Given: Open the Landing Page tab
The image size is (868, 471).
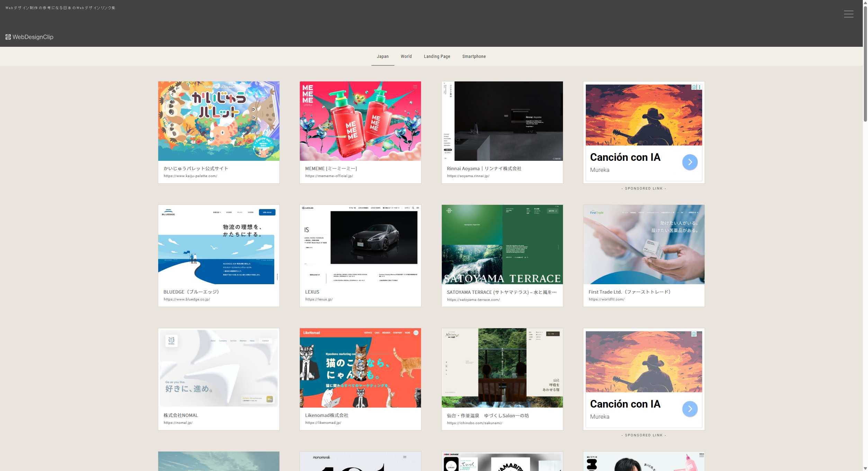Looking at the screenshot, I should pos(437,56).
